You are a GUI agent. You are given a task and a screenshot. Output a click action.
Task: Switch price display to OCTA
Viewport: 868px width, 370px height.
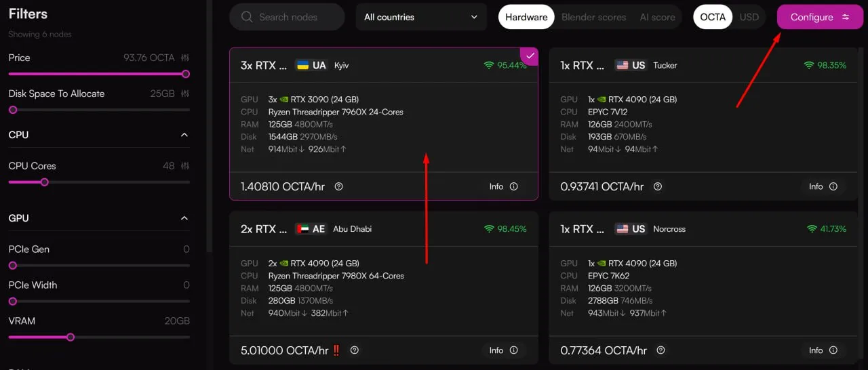713,17
